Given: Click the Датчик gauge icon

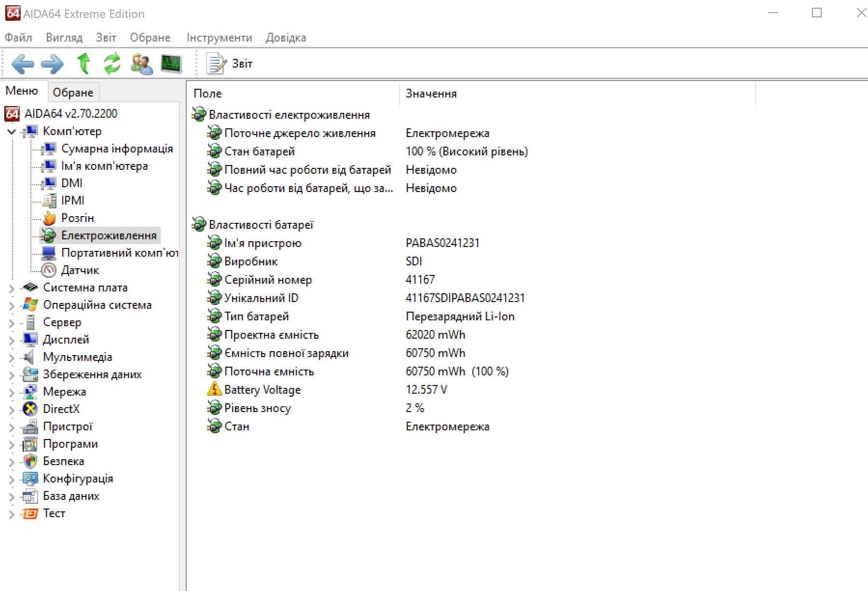Looking at the screenshot, I should click(49, 270).
